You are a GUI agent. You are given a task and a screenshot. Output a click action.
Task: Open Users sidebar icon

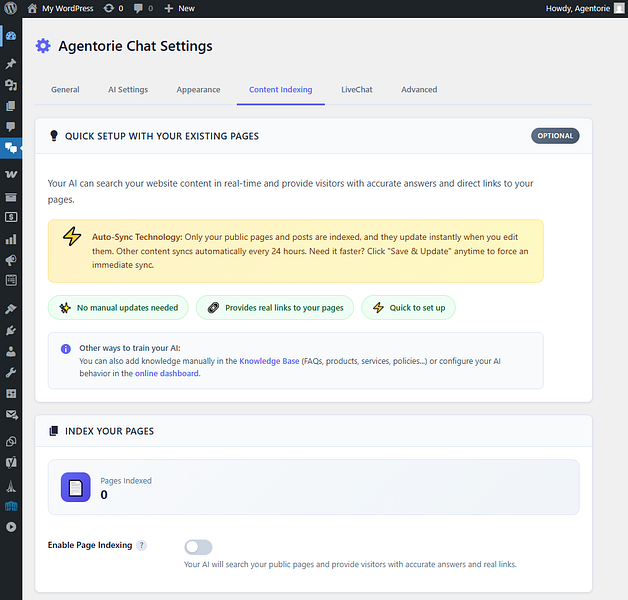pos(11,352)
